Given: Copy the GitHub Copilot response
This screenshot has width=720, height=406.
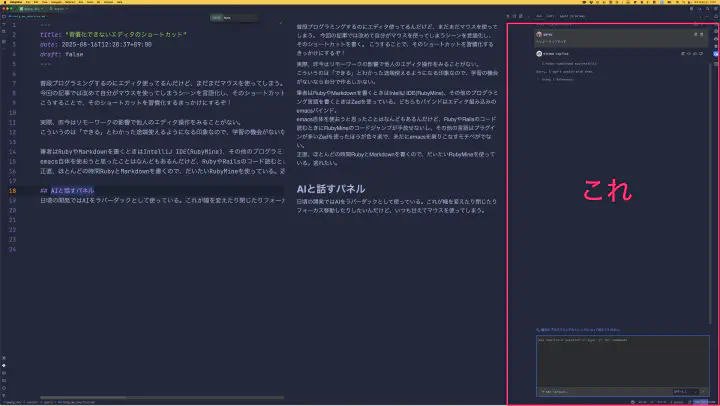Looking at the screenshot, I should 683,54.
